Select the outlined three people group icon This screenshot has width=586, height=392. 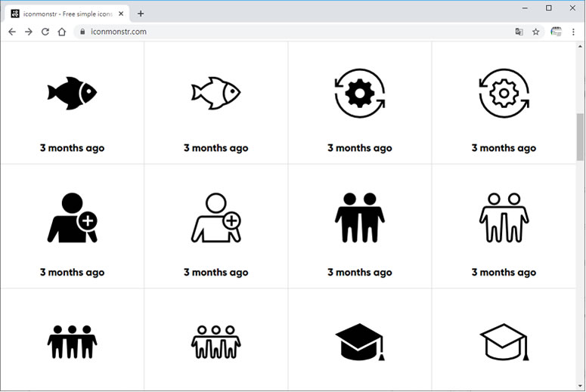[216, 341]
